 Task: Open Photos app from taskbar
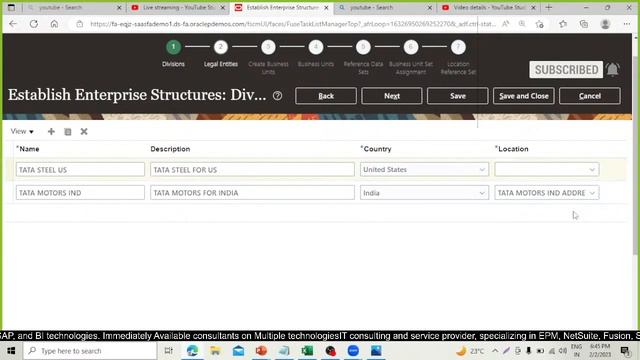(376, 351)
